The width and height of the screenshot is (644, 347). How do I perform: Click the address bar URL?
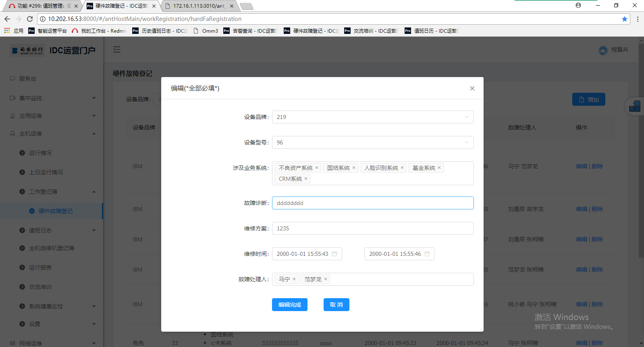pos(145,19)
